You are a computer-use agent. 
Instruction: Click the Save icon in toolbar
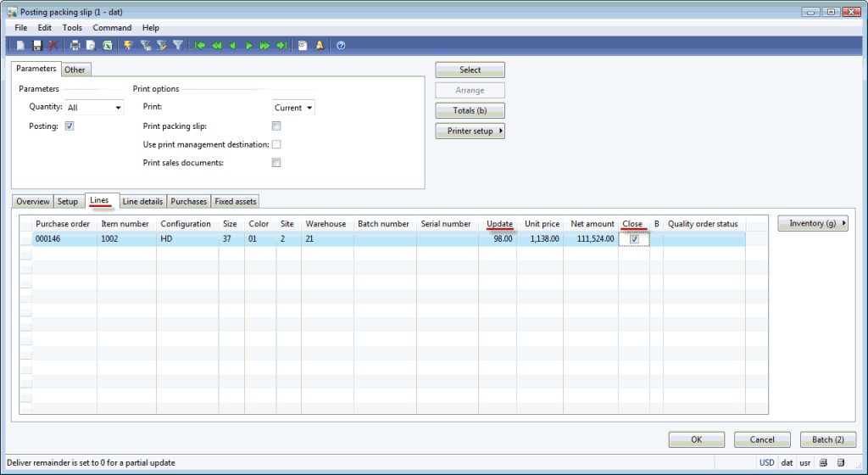pos(36,46)
